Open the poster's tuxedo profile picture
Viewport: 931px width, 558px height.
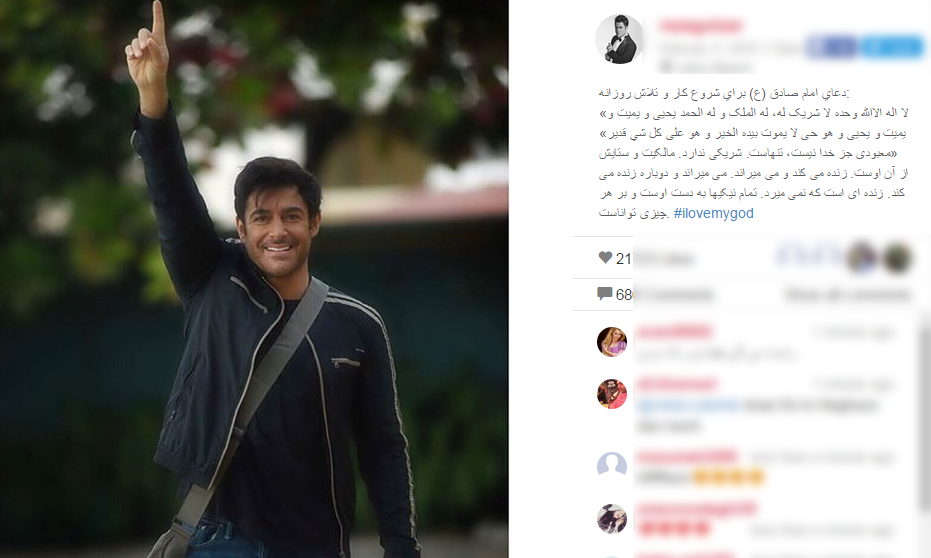coord(619,39)
